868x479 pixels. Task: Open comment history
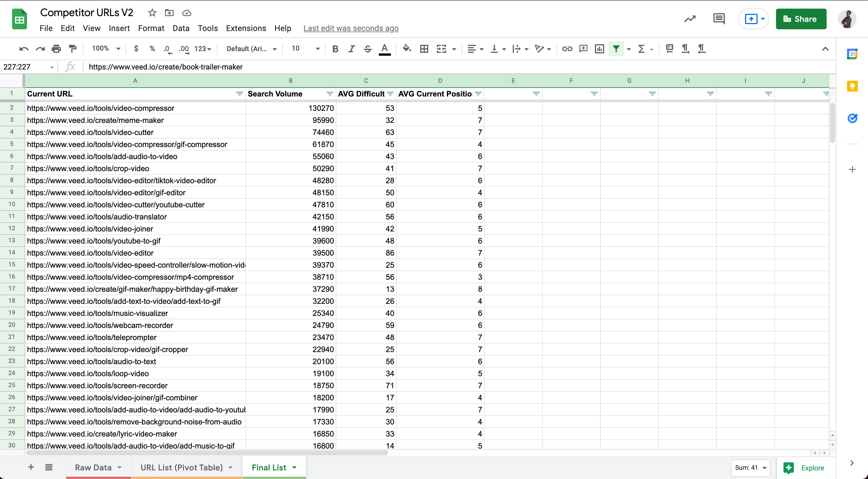tap(719, 19)
